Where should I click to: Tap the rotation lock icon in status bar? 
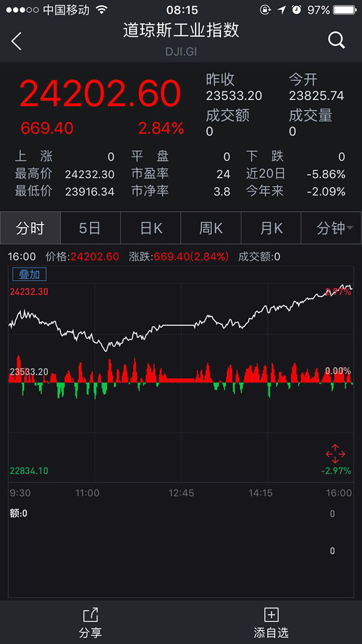click(265, 10)
